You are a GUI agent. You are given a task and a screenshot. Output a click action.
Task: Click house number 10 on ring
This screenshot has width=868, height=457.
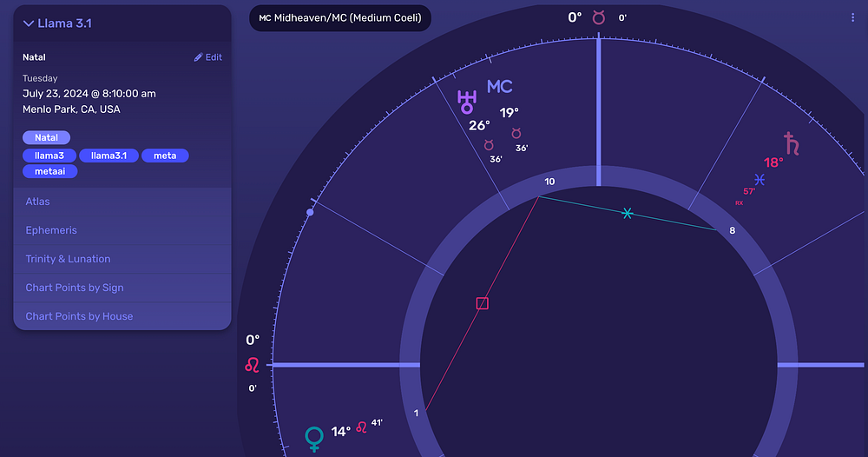pyautogui.click(x=549, y=182)
